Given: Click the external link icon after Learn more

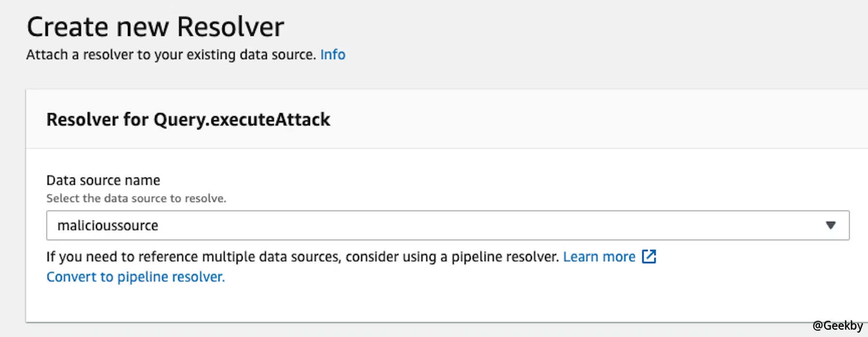Looking at the screenshot, I should coord(649,257).
